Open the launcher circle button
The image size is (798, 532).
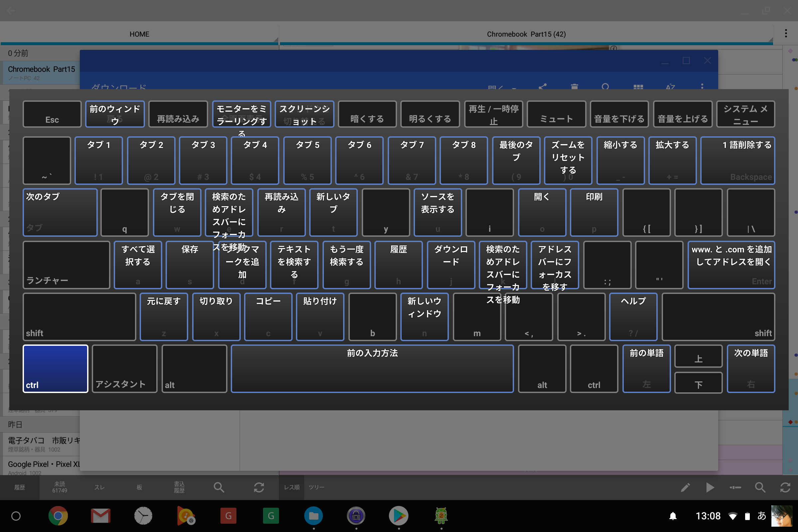coord(16,516)
